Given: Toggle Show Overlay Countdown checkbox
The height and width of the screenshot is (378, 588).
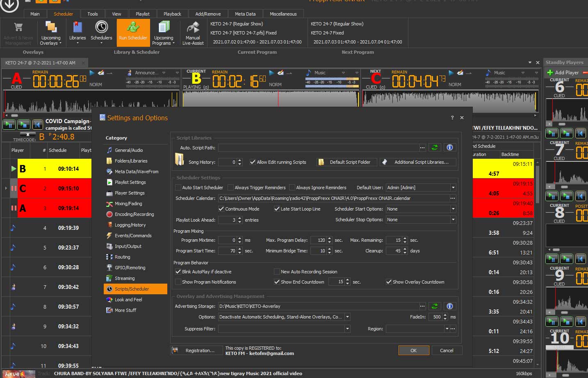Looking at the screenshot, I should (x=389, y=282).
